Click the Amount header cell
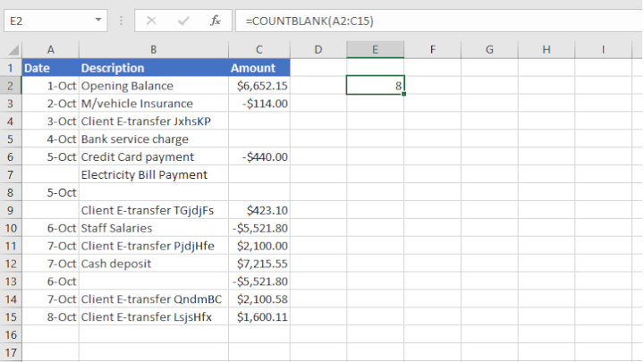The height and width of the screenshot is (362, 644). pos(258,68)
